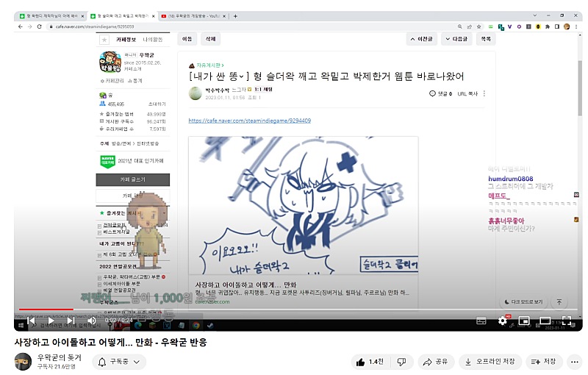The height and width of the screenshot is (375, 588).
Task: Play the YouTube video
Action: pos(51,321)
